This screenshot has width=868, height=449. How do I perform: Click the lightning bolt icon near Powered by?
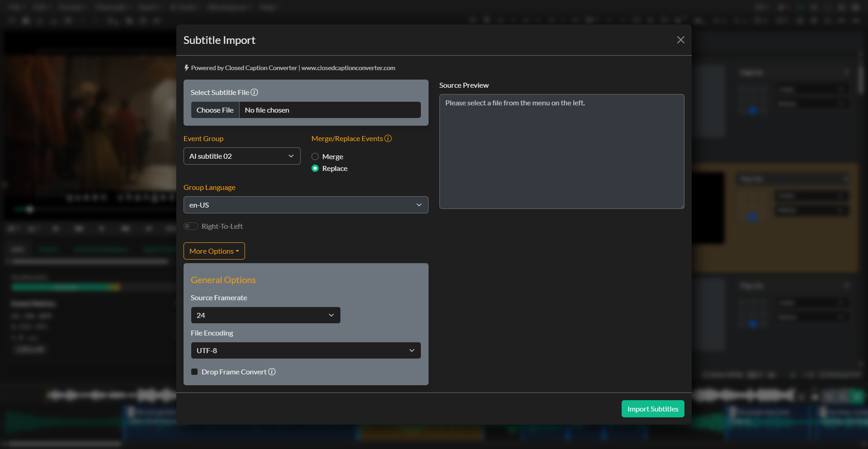pos(187,68)
